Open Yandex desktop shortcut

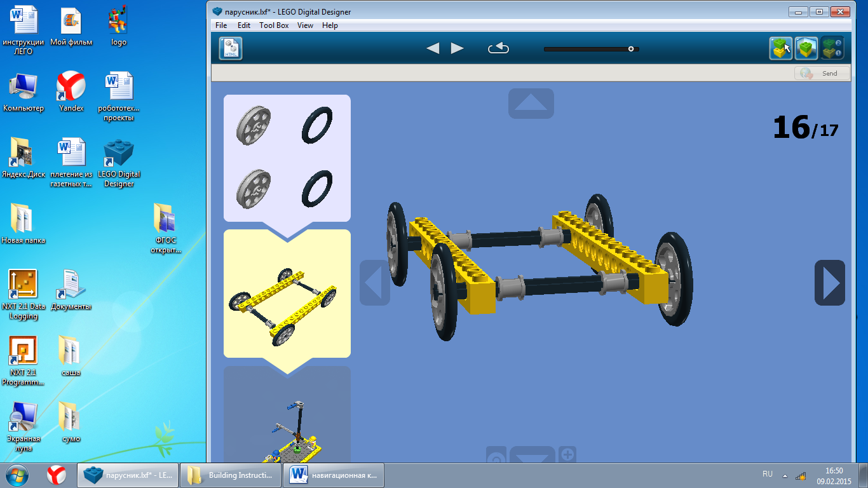[71, 92]
